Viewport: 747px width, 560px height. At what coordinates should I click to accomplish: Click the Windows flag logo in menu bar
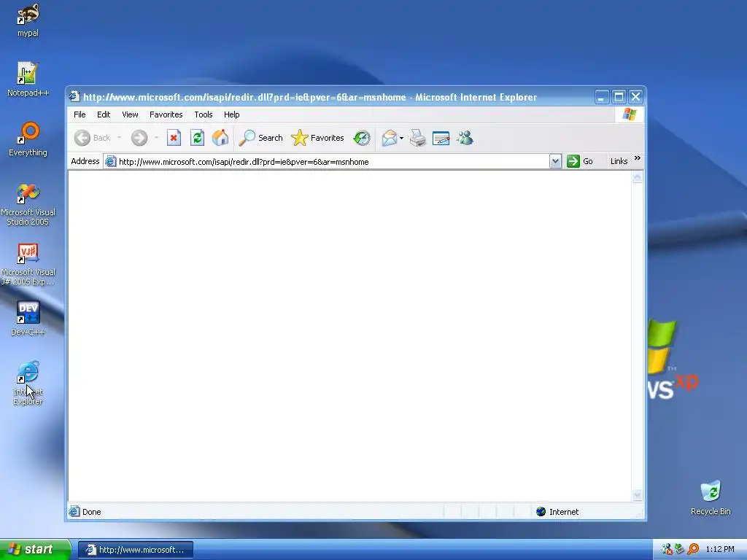630,114
